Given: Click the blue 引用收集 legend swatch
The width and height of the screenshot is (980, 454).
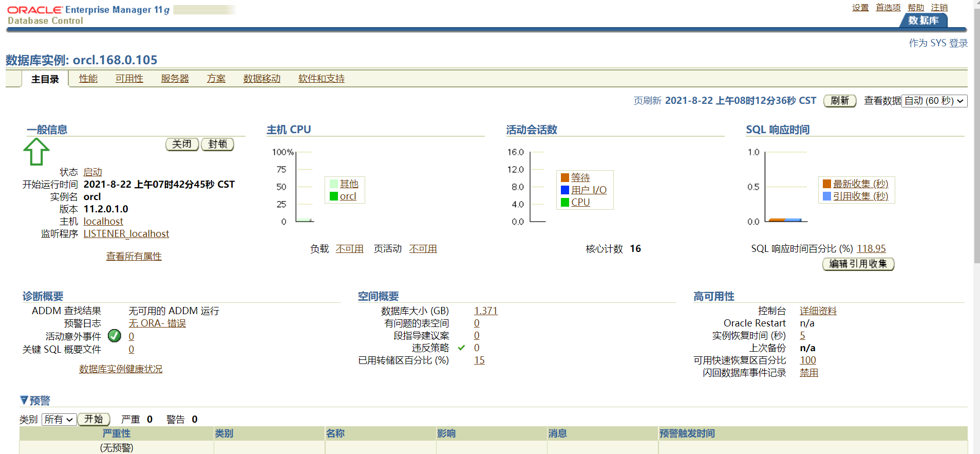Looking at the screenshot, I should pyautogui.click(x=827, y=196).
